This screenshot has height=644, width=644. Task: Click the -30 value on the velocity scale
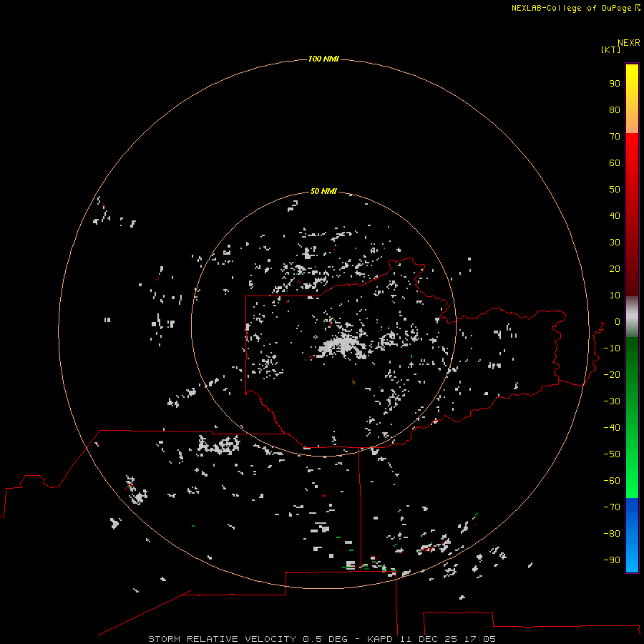tap(612, 401)
